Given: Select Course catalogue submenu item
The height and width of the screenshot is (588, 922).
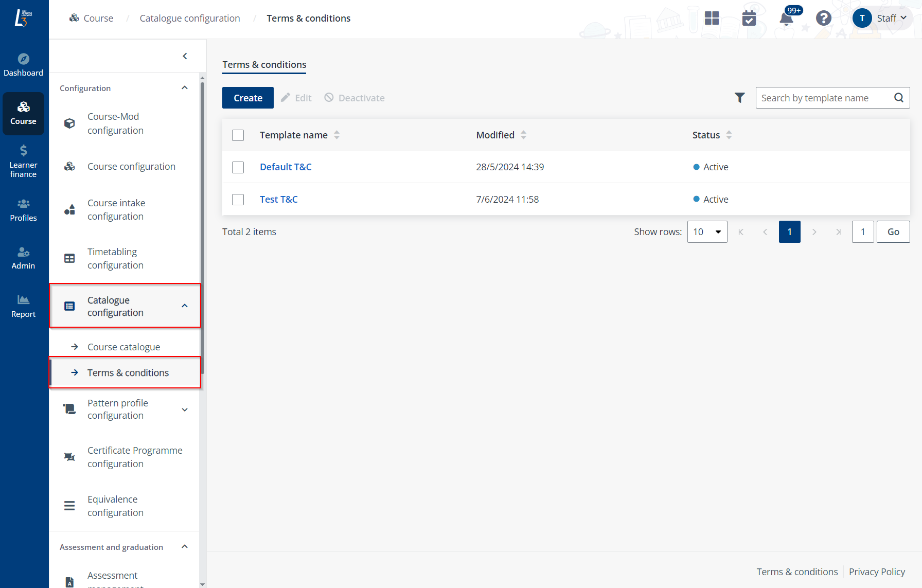Looking at the screenshot, I should 123,347.
